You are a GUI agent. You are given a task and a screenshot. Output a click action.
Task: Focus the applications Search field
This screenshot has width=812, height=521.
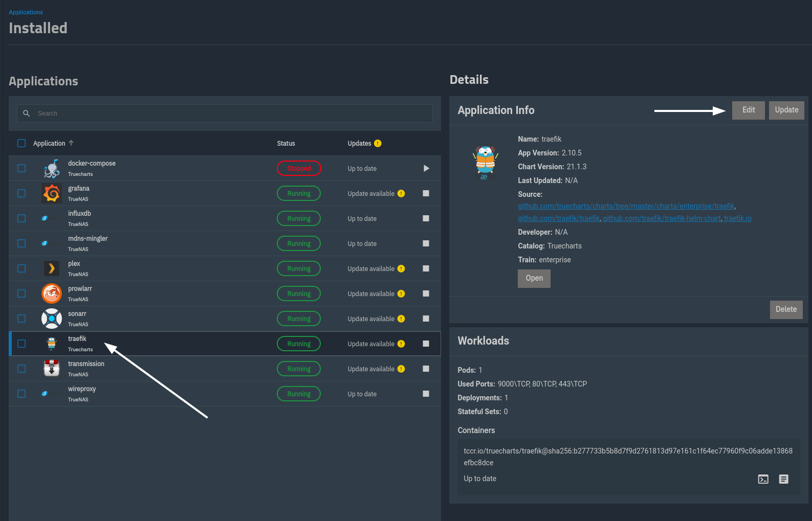(x=230, y=114)
